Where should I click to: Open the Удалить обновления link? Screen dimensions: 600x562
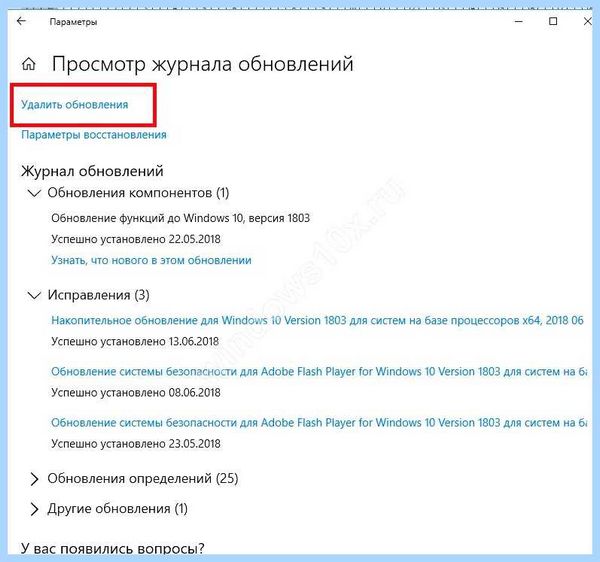click(x=75, y=104)
